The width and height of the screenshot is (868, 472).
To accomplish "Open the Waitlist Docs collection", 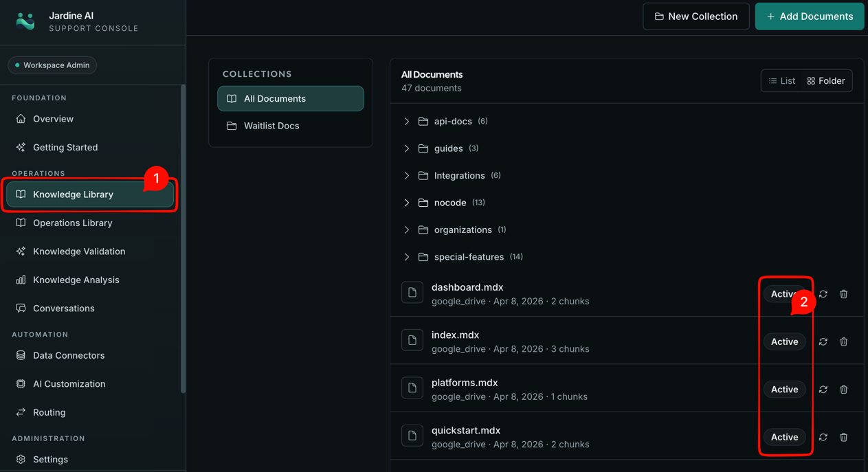I will pyautogui.click(x=291, y=126).
